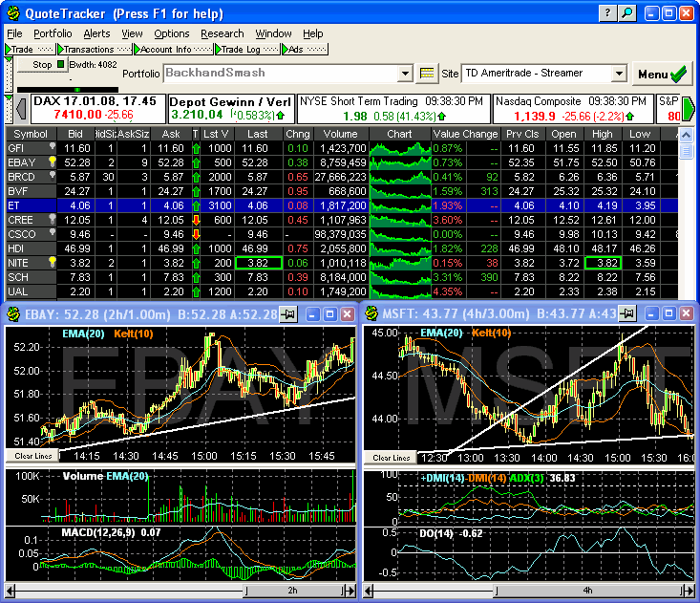Screen dimensions: 700x603
Task: Sort the table by Symbol column header
Action: pos(31,134)
